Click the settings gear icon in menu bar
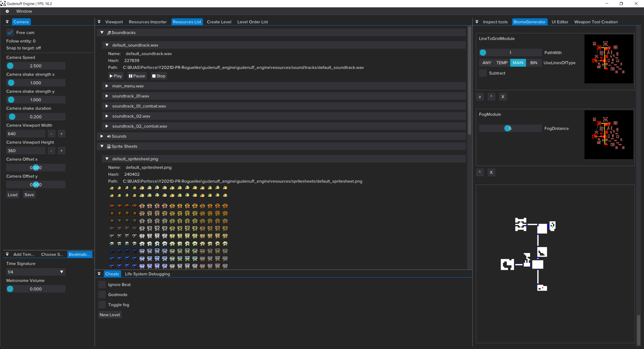The height and width of the screenshot is (349, 644). click(7, 11)
